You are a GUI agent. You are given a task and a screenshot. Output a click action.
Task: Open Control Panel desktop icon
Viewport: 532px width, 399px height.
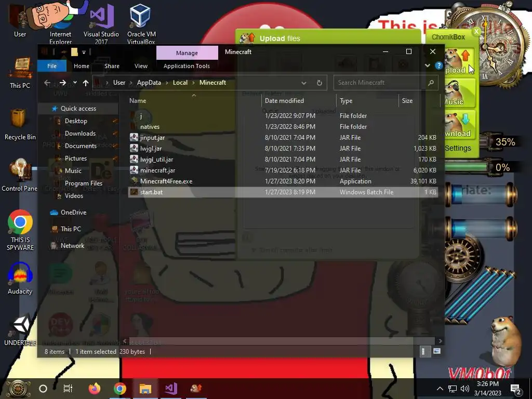pos(19,175)
